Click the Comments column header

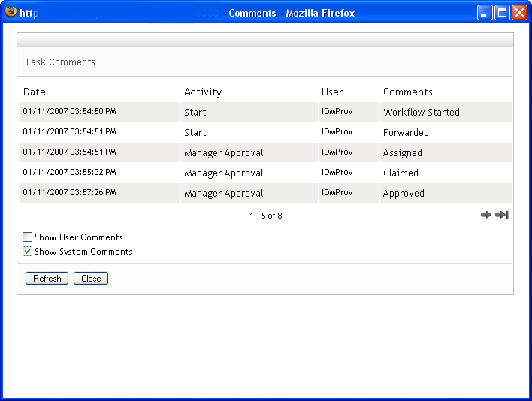click(x=408, y=92)
